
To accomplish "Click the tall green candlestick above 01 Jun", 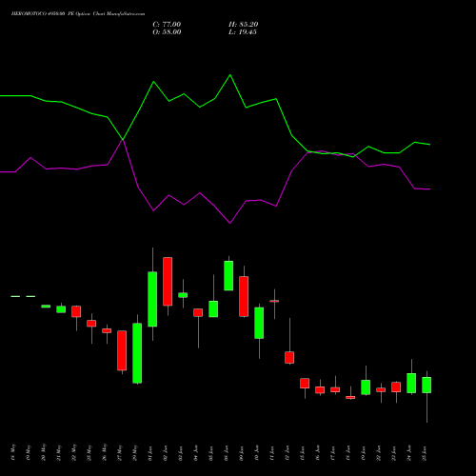I will pos(152,299).
